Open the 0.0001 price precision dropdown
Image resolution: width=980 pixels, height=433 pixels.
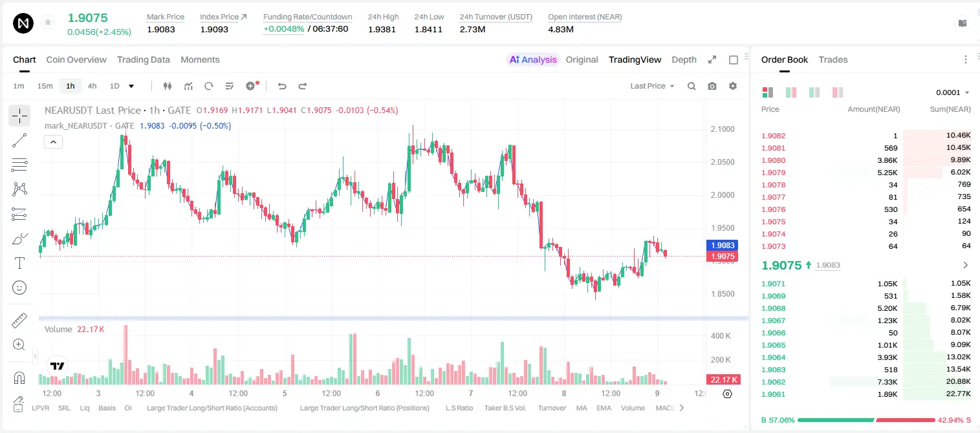pyautogui.click(x=953, y=92)
